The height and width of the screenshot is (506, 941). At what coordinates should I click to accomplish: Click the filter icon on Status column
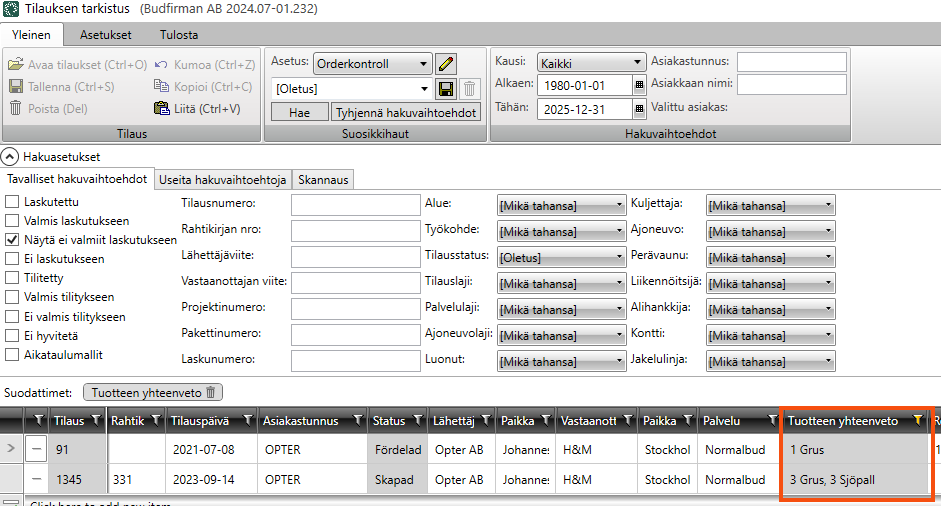tap(415, 421)
